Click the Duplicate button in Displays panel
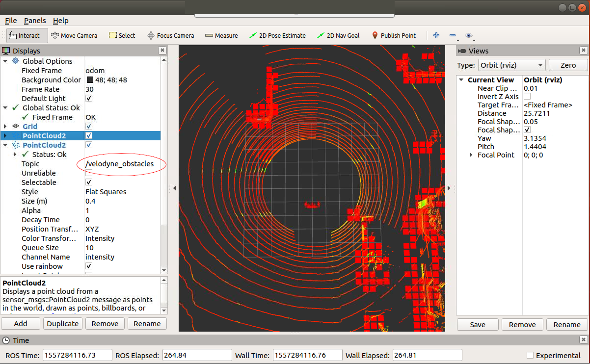Viewport: 590px width, 364px height. (x=62, y=323)
